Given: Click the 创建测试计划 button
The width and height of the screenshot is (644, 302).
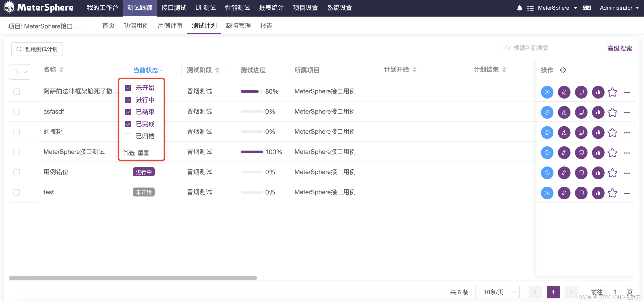Looking at the screenshot, I should coord(37,49).
